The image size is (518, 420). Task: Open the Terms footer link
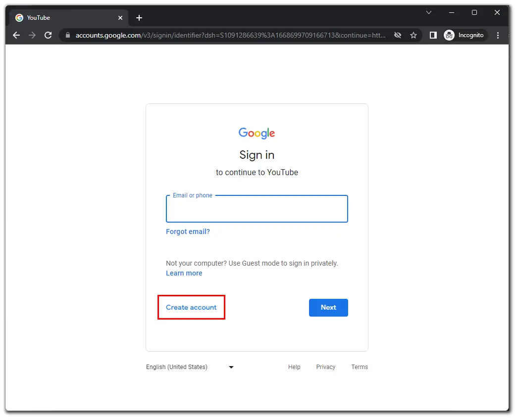pos(360,367)
